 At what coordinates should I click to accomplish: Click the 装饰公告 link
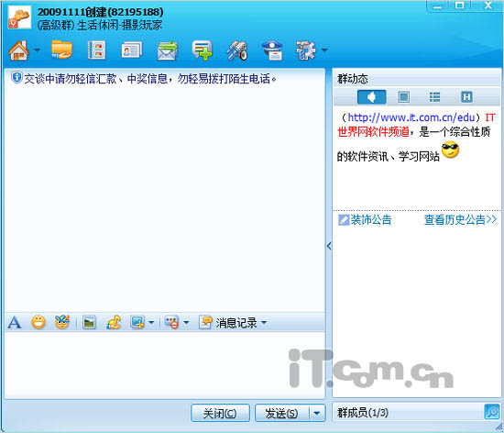click(x=365, y=220)
